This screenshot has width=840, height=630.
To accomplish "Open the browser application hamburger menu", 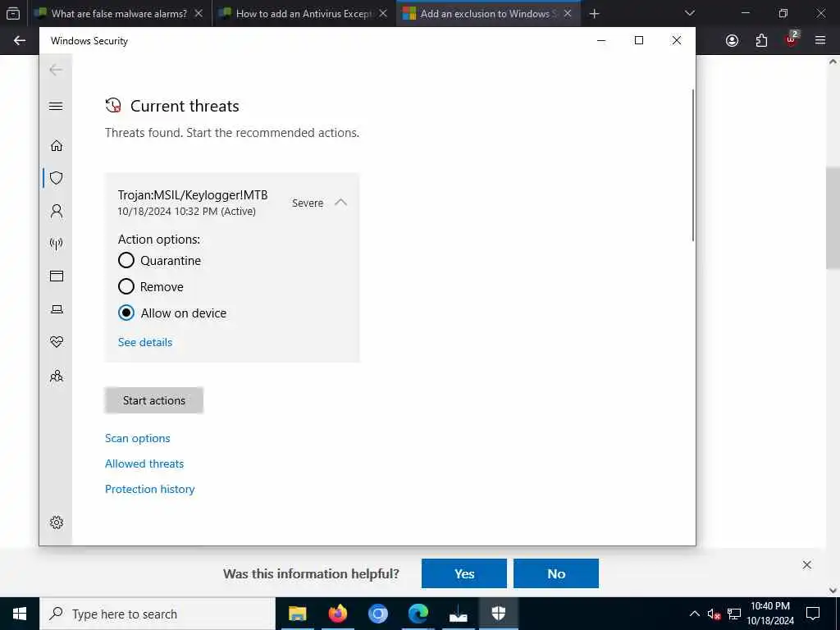I will click(x=820, y=41).
